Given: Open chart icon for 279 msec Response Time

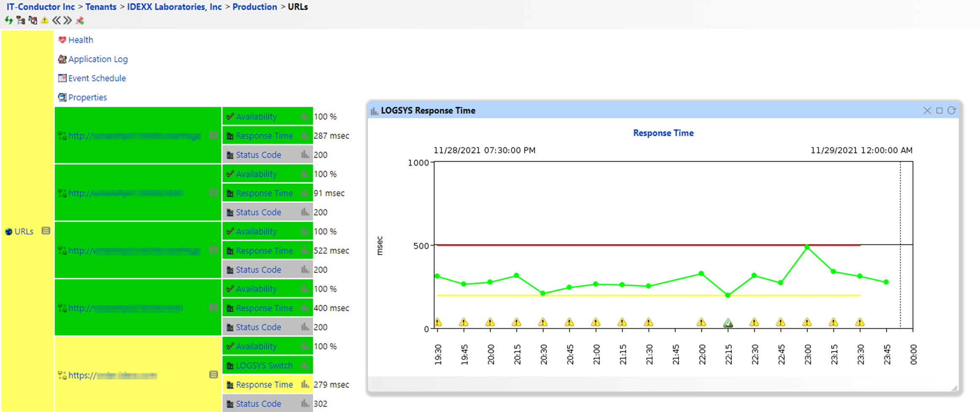Looking at the screenshot, I should pyautogui.click(x=305, y=384).
